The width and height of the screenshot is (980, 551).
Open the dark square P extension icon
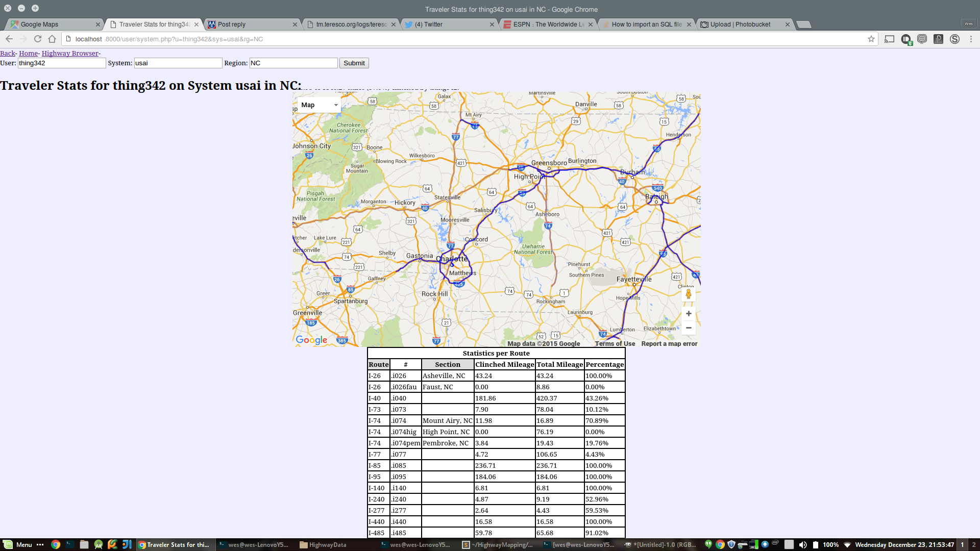(x=938, y=39)
